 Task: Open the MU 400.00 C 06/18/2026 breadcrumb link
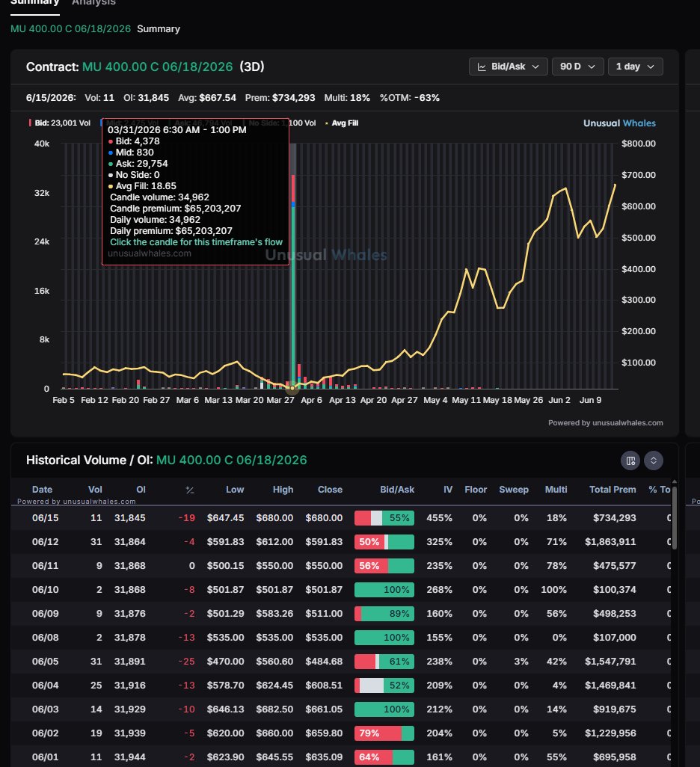coord(70,29)
